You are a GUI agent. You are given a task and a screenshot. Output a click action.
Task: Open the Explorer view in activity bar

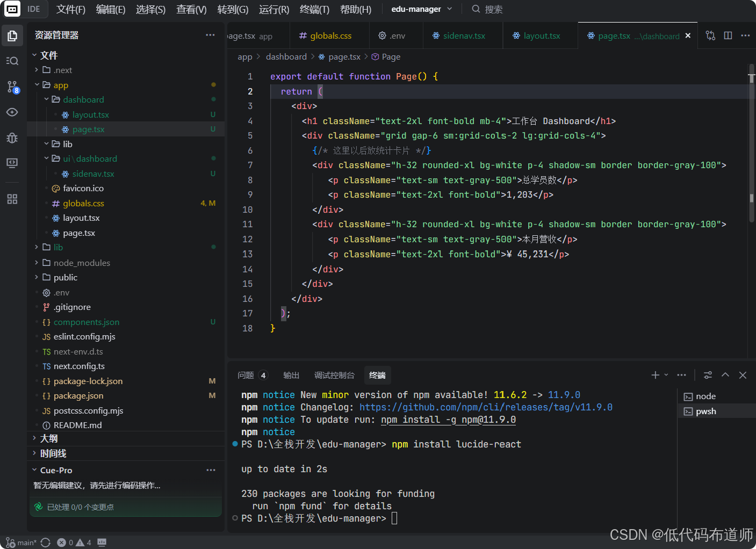pyautogui.click(x=12, y=36)
